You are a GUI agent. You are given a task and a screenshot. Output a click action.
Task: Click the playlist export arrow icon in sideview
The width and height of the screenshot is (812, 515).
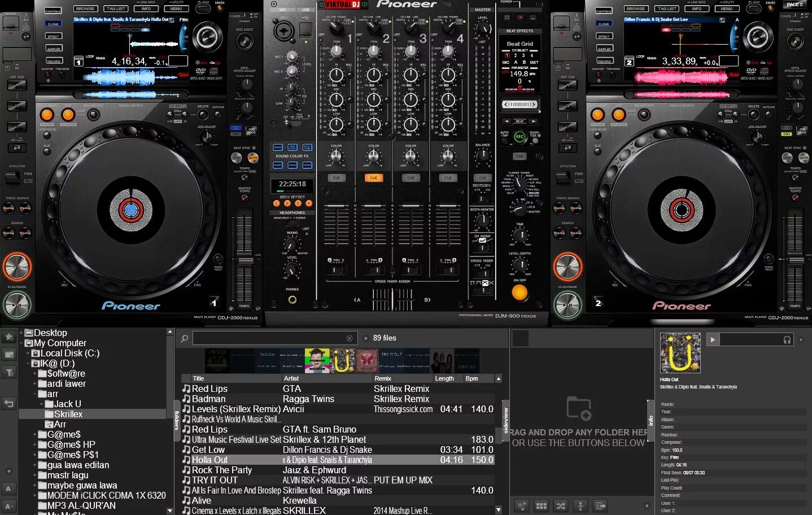pyautogui.click(x=600, y=505)
